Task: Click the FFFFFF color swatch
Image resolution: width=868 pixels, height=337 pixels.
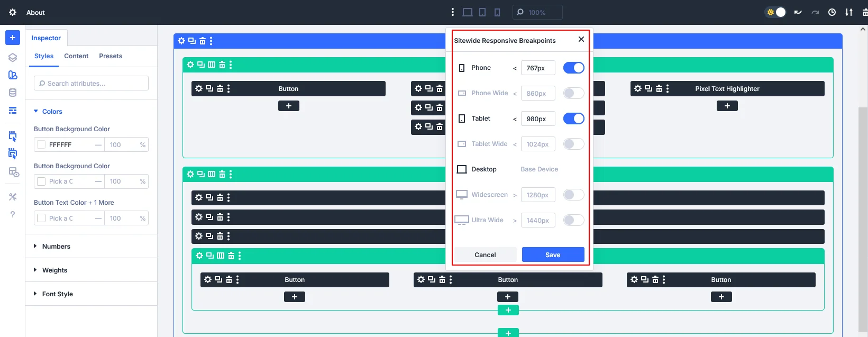Action: click(41, 144)
